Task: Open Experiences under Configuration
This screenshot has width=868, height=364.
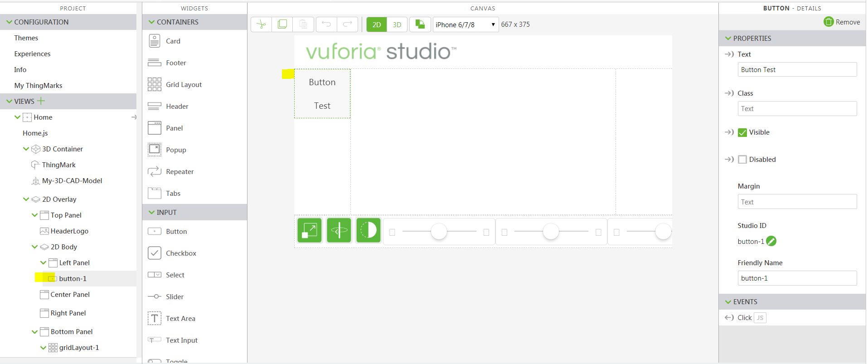Action: [x=32, y=54]
